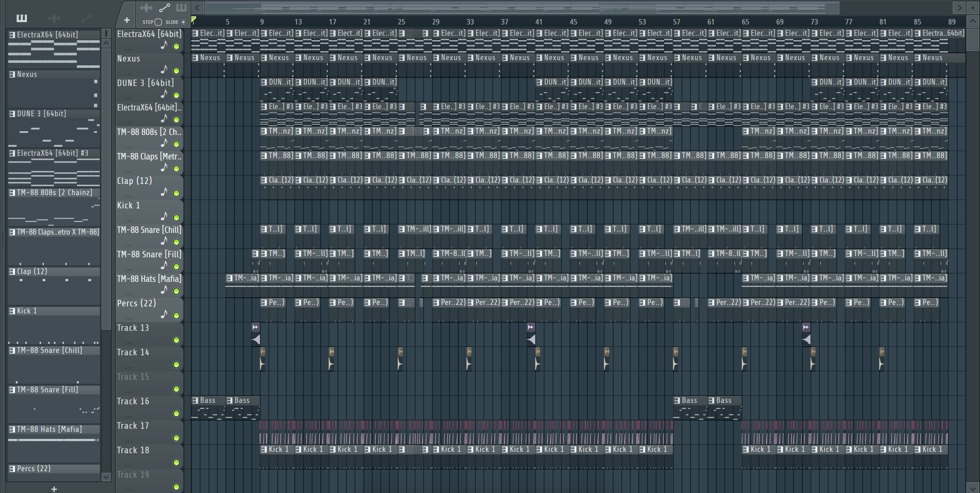Toggle the SLIDE option
This screenshot has height=493, width=980.
183,22
